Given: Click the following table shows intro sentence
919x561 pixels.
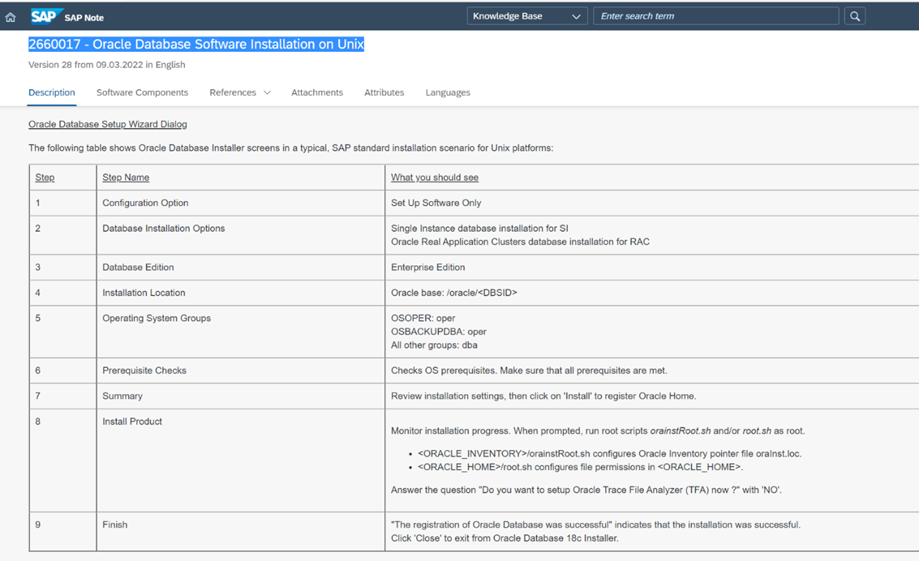Looking at the screenshot, I should pos(291,148).
